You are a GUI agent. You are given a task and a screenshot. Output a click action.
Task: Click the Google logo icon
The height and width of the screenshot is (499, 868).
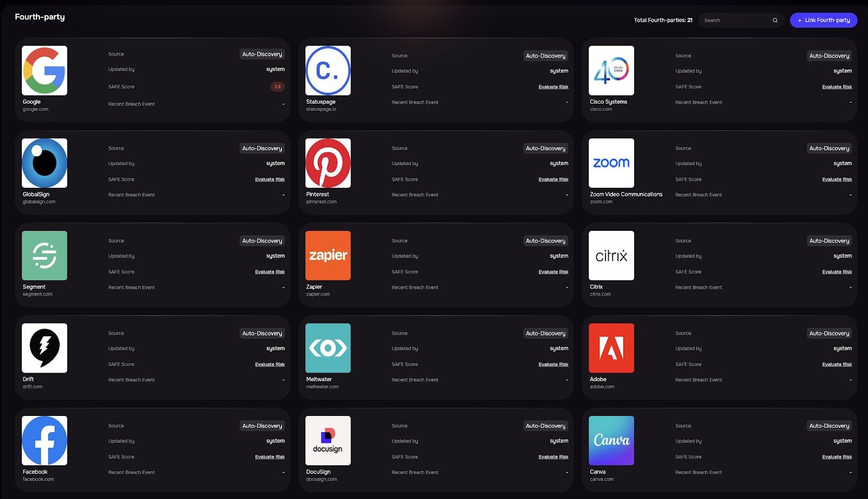point(44,71)
